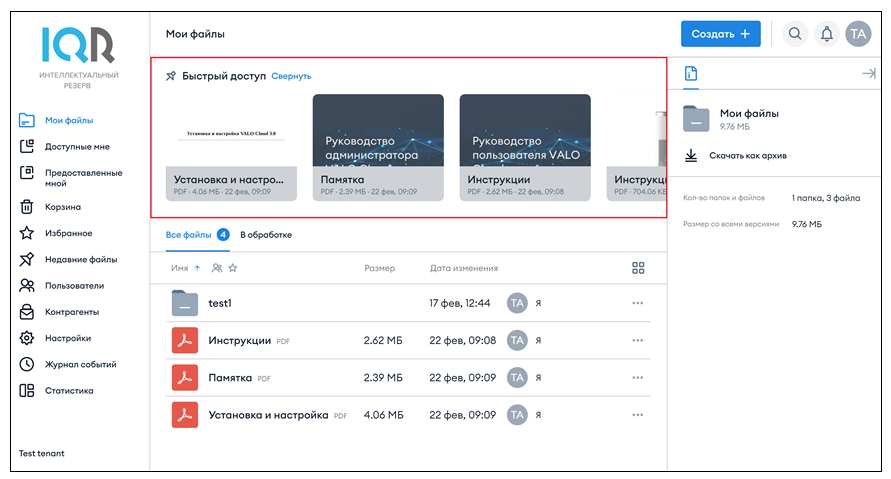Click the IQR logo
This screenshot has width=891, height=479.
pyautogui.click(x=78, y=45)
